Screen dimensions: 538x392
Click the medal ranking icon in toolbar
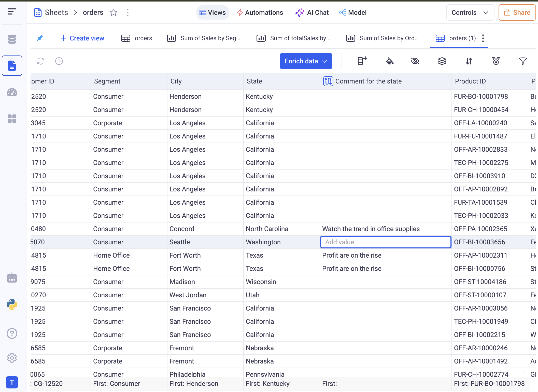point(496,61)
